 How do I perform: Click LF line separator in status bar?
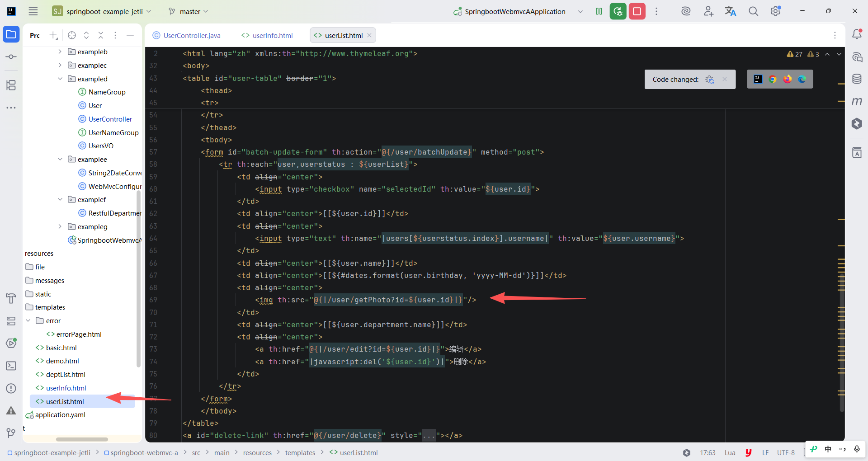click(765, 452)
